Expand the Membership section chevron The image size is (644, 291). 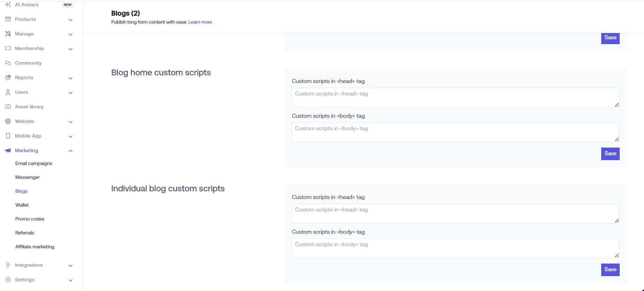point(71,49)
